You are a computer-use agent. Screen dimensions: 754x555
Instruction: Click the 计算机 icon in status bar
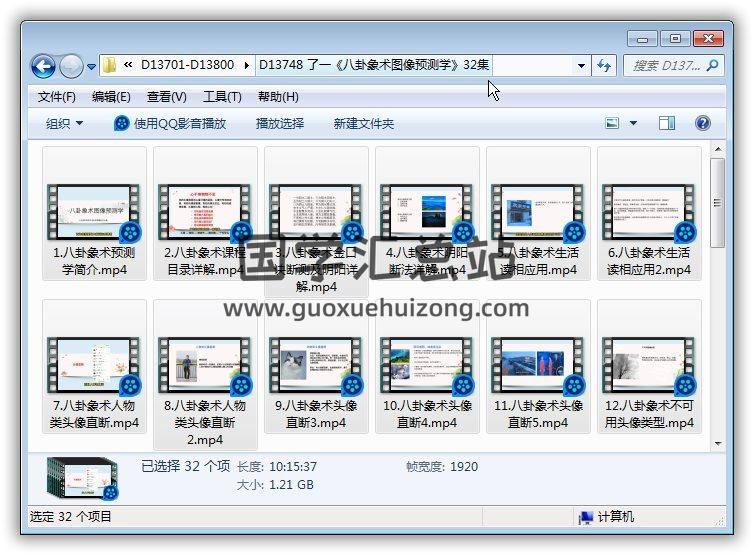(585, 517)
